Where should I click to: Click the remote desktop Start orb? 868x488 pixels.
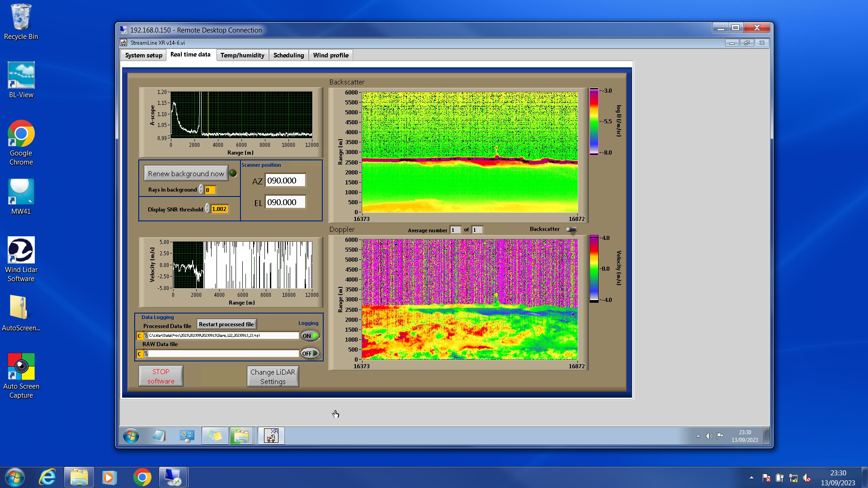(131, 436)
